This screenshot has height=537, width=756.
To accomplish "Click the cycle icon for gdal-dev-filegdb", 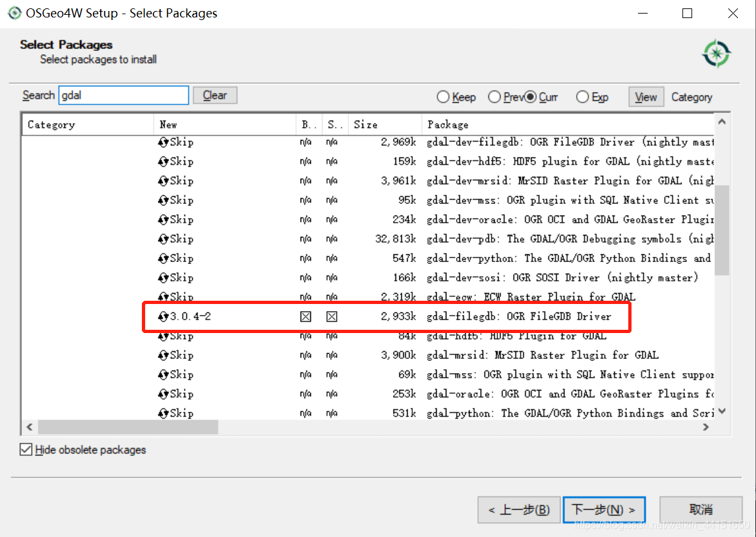I will tap(163, 142).
